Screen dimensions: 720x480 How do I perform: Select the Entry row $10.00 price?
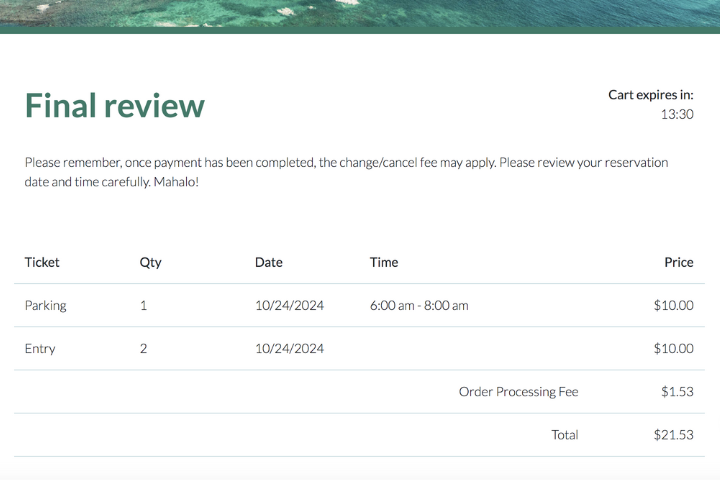click(673, 349)
